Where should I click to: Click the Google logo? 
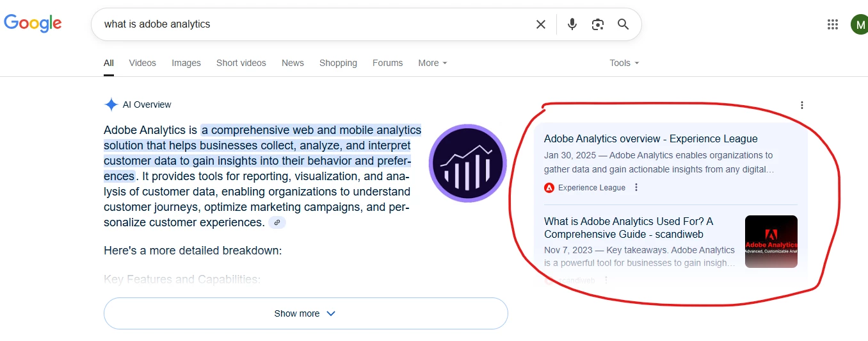(33, 24)
